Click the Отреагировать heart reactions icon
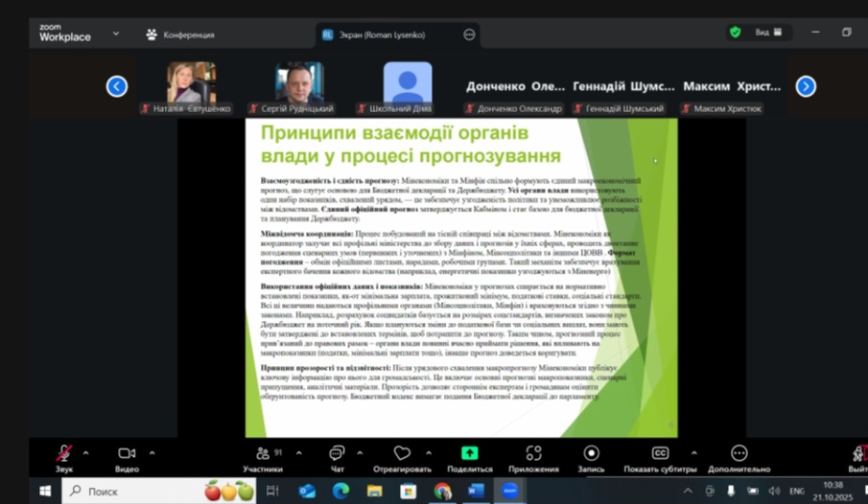 tap(402, 454)
